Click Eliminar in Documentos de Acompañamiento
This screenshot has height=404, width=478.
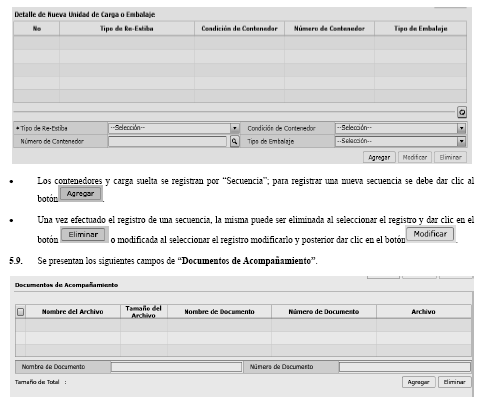click(454, 382)
